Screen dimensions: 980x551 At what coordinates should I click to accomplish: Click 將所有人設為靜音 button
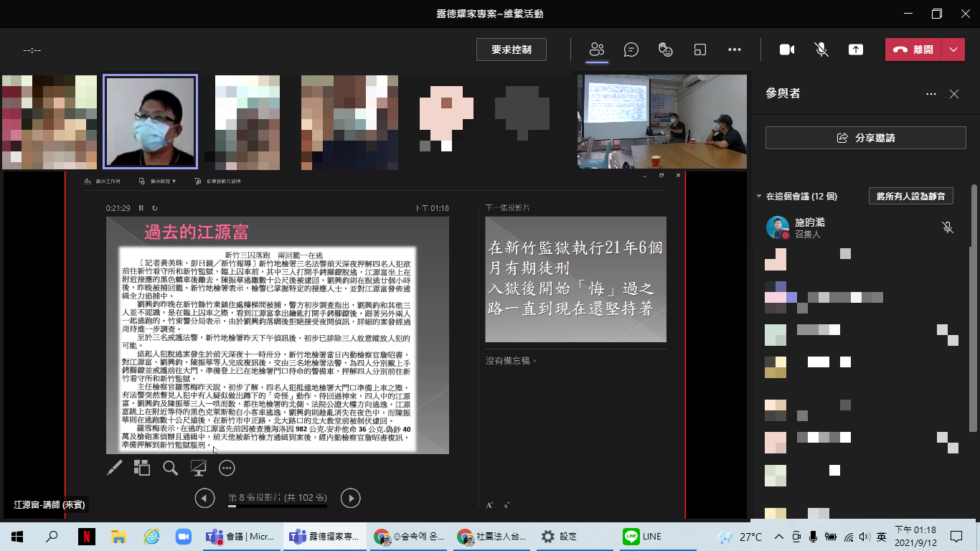coord(911,196)
